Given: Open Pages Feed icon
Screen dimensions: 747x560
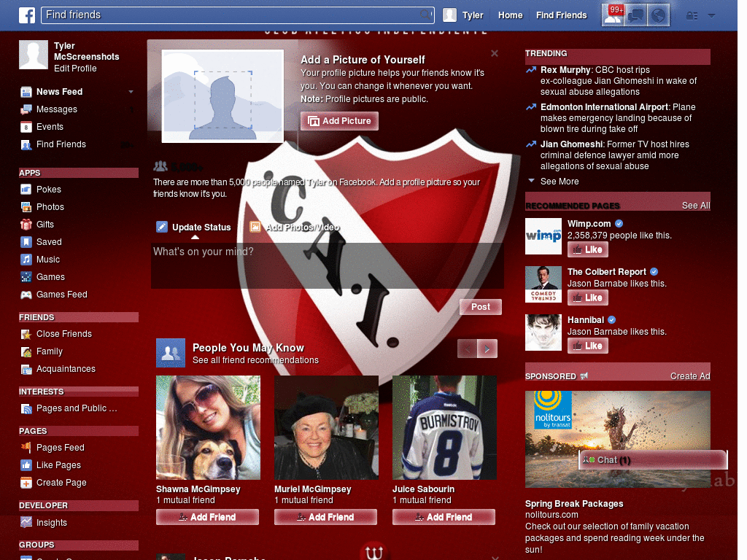Looking at the screenshot, I should pyautogui.click(x=26, y=448).
